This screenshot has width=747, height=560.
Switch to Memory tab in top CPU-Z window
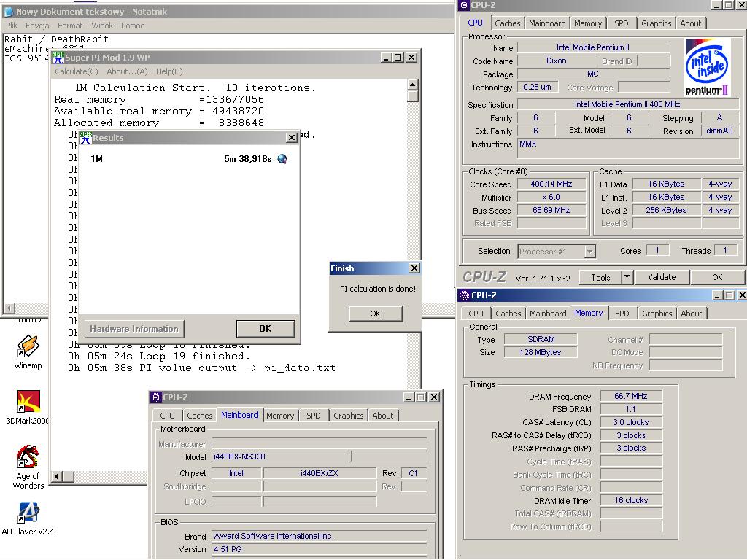coord(588,23)
